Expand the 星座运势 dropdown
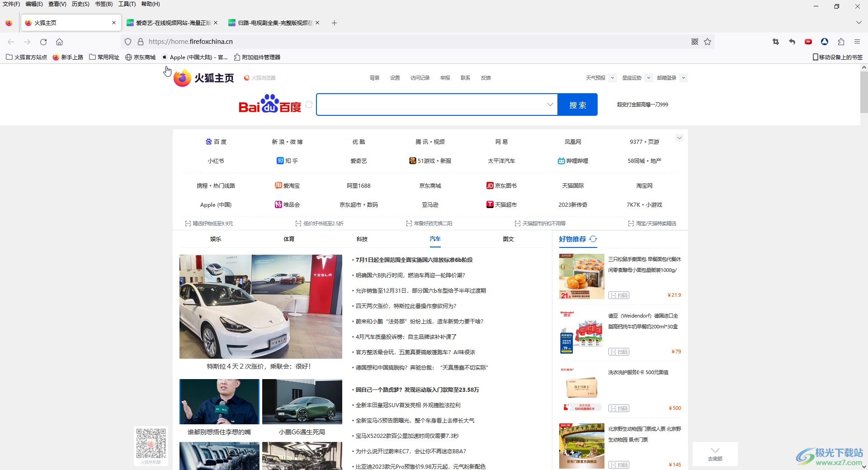 click(648, 78)
